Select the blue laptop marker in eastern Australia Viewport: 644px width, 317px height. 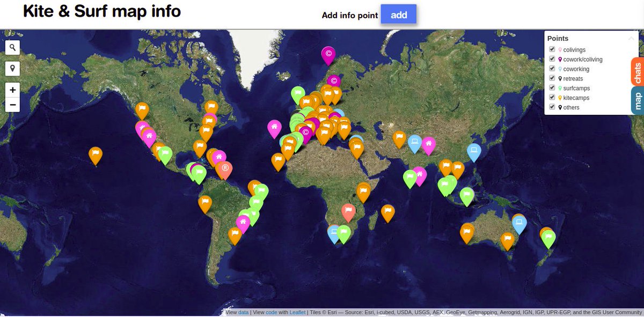pos(519,225)
